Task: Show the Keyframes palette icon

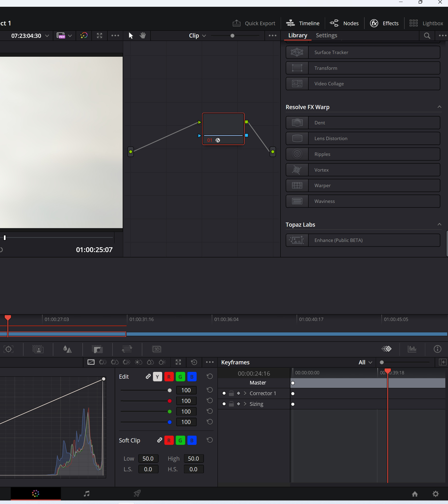Action: point(386,349)
